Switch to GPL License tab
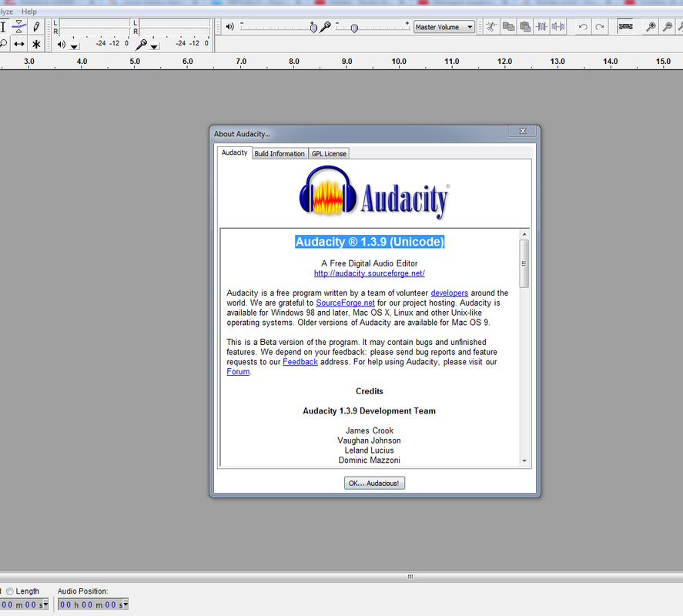This screenshot has height=616, width=683. click(x=329, y=154)
